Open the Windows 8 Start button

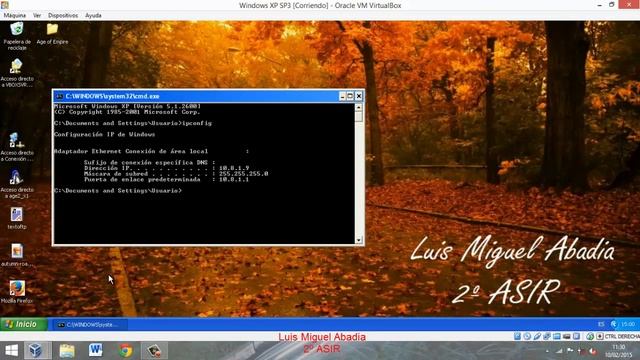(x=11, y=350)
